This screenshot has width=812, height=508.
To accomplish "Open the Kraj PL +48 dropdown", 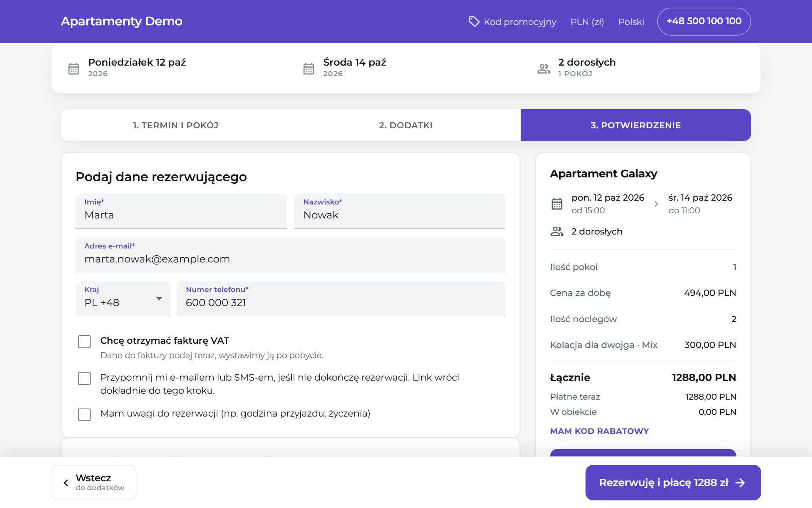I will point(123,299).
